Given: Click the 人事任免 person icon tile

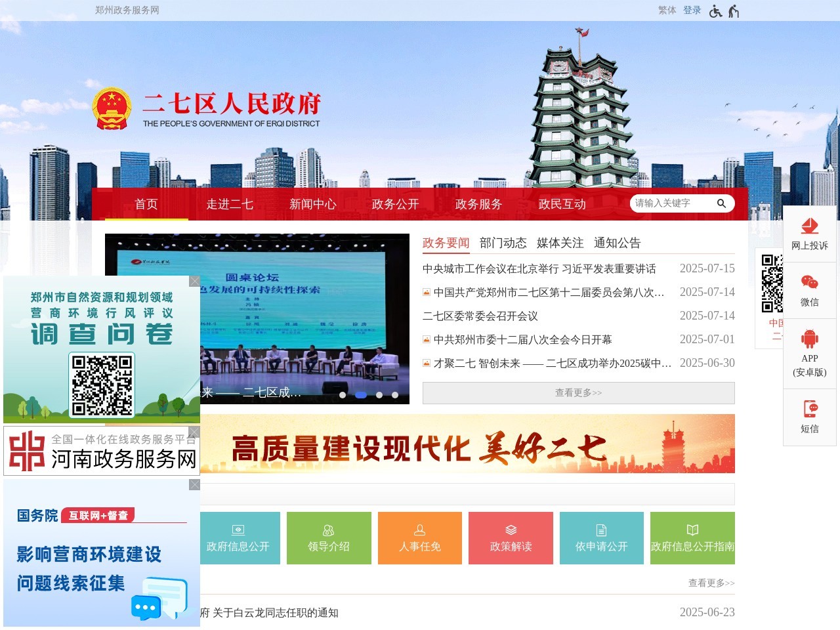Looking at the screenshot, I should click(419, 529).
